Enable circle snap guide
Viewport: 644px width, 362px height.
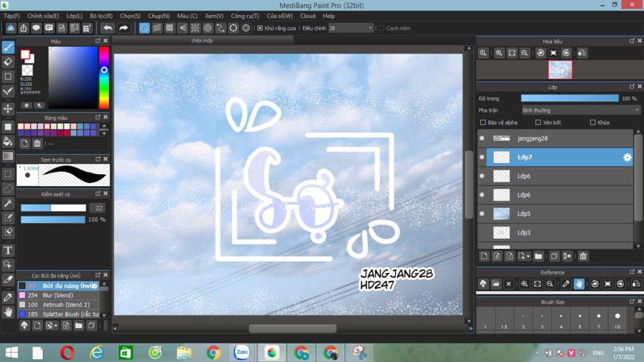[x=208, y=28]
